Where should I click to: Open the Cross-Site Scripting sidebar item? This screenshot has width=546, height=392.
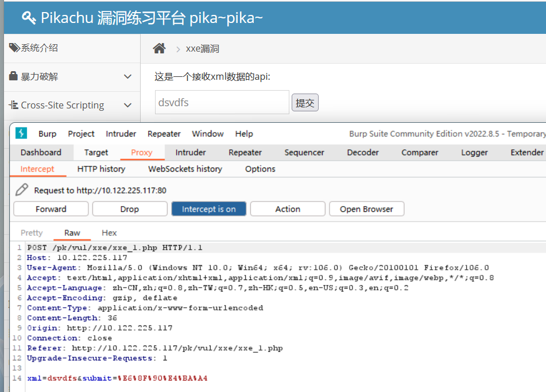pyautogui.click(x=72, y=105)
